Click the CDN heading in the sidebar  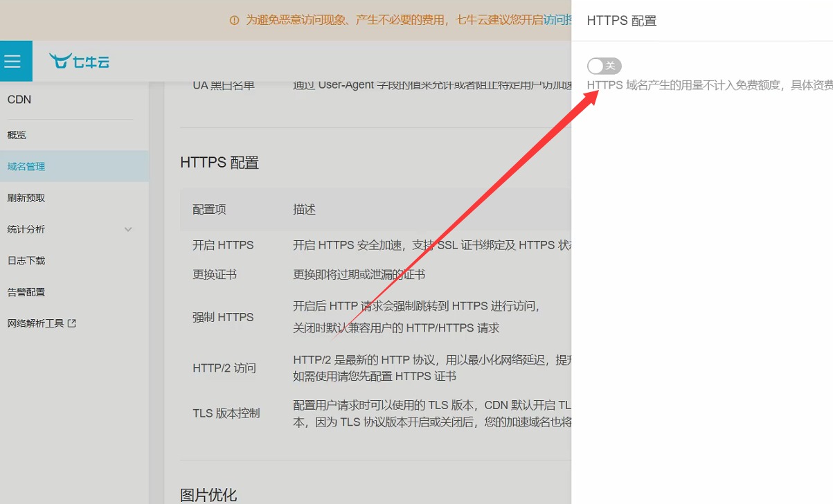19,100
